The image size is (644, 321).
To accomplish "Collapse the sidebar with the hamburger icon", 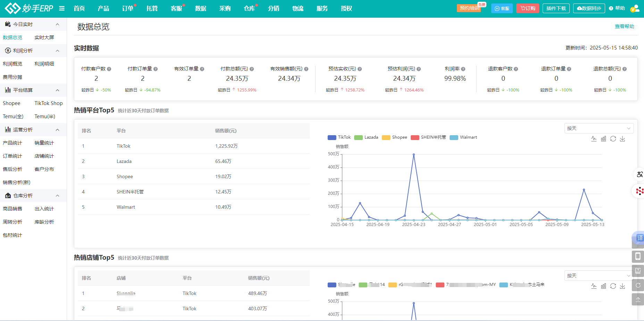I will pos(62,8).
